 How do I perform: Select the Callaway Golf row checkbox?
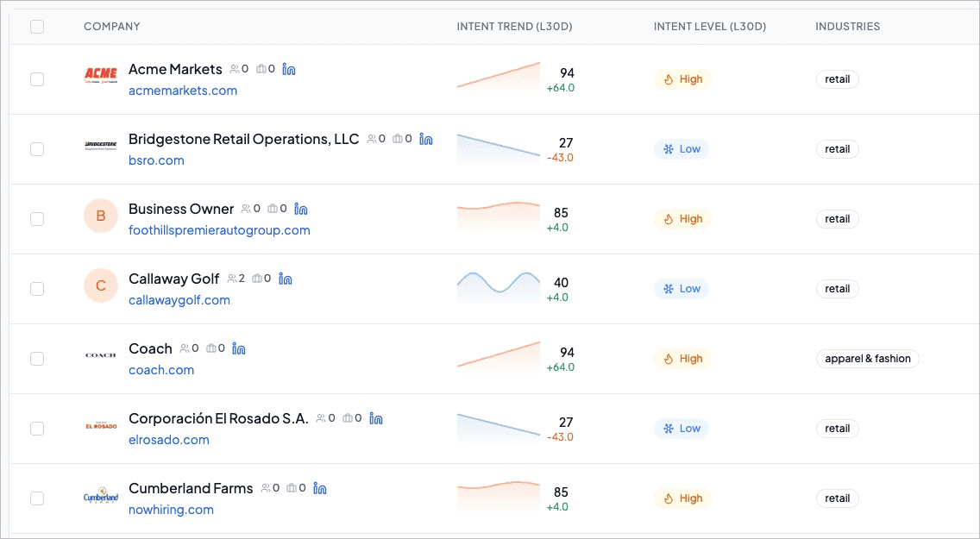[x=37, y=289]
